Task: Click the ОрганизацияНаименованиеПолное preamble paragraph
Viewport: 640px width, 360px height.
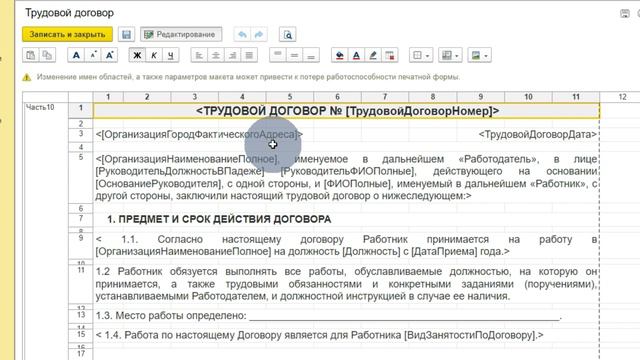Action: 346,178
